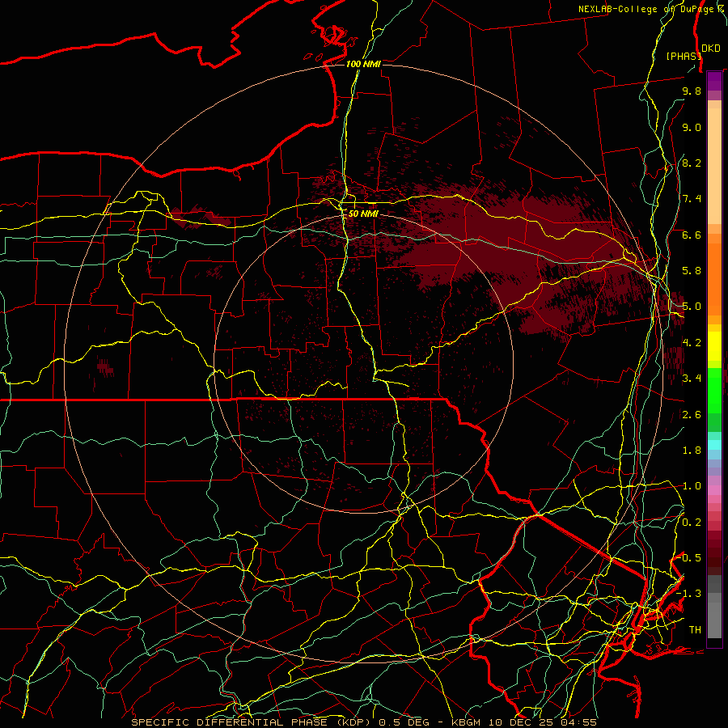Viewport: 728px width, 728px height.
Task: Select the -0.5 scale label
Action: coord(689,558)
